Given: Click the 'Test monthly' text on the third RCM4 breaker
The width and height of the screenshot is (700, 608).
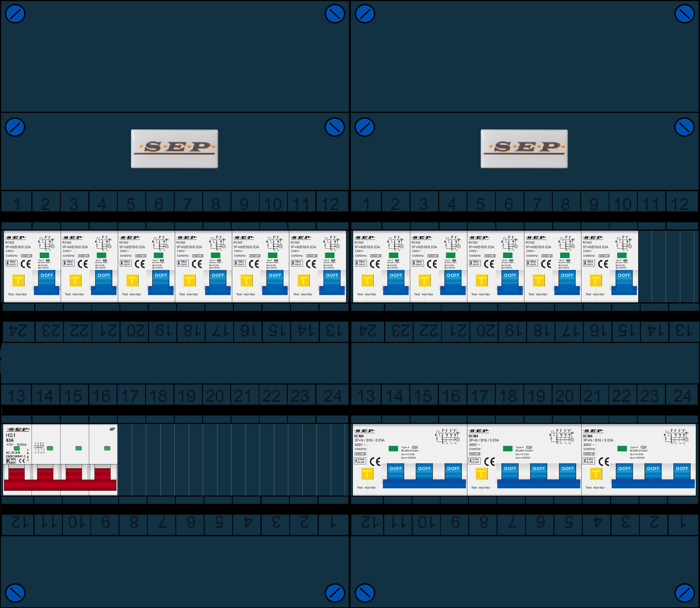Looking at the screenshot, I should 595,488.
